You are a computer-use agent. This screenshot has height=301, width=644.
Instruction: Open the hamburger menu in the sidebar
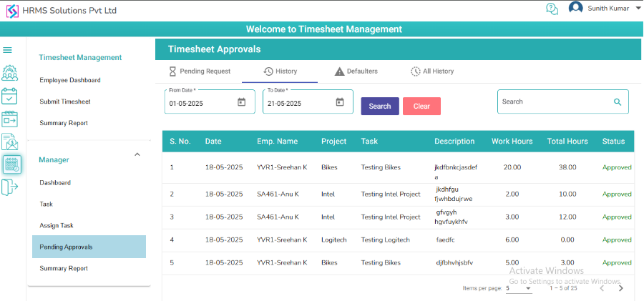tap(8, 50)
